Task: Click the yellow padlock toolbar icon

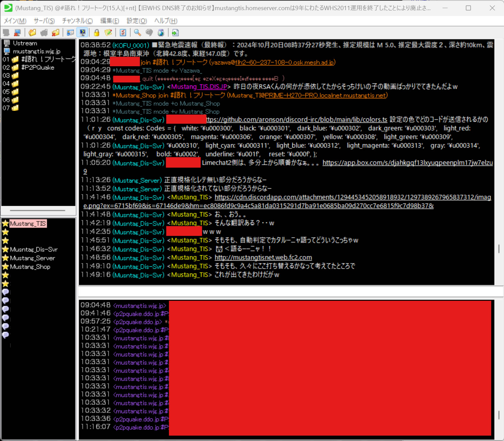Action: click(x=97, y=32)
